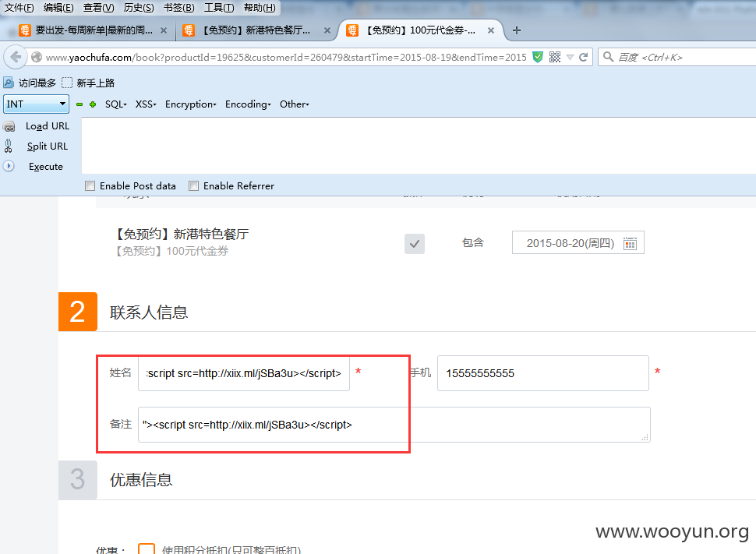Click the 【免预约】100元代金券 subtitle text
This screenshot has width=756, height=554.
click(171, 251)
